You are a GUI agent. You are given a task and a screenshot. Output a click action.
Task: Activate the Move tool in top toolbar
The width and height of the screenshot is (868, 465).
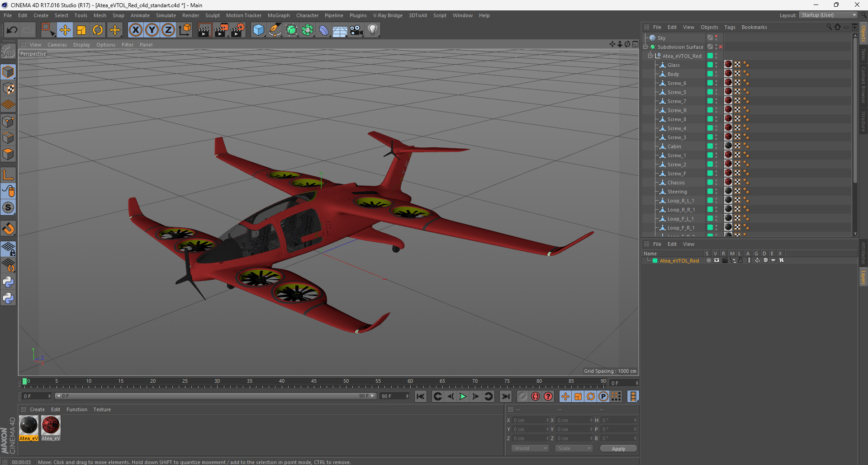(x=65, y=30)
